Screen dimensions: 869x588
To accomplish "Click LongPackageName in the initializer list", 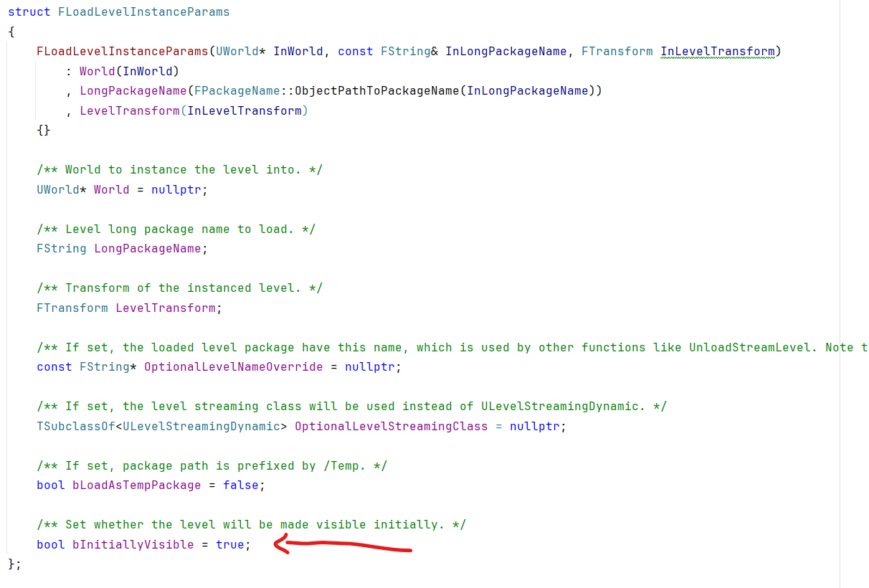I will tap(133, 91).
